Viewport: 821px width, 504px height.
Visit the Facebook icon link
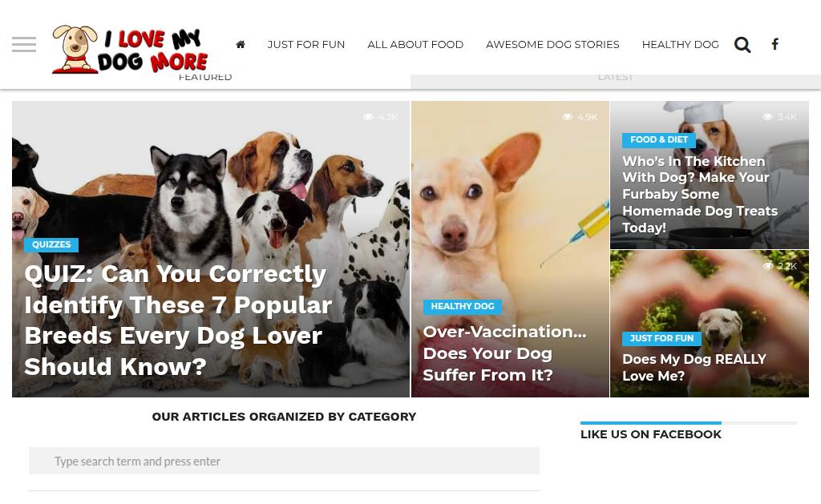(x=775, y=44)
